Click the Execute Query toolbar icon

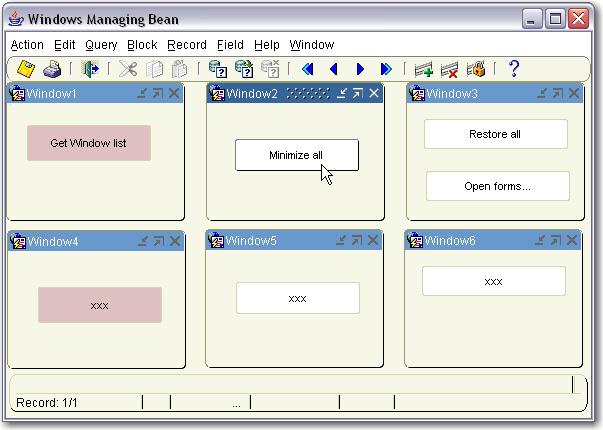244,69
